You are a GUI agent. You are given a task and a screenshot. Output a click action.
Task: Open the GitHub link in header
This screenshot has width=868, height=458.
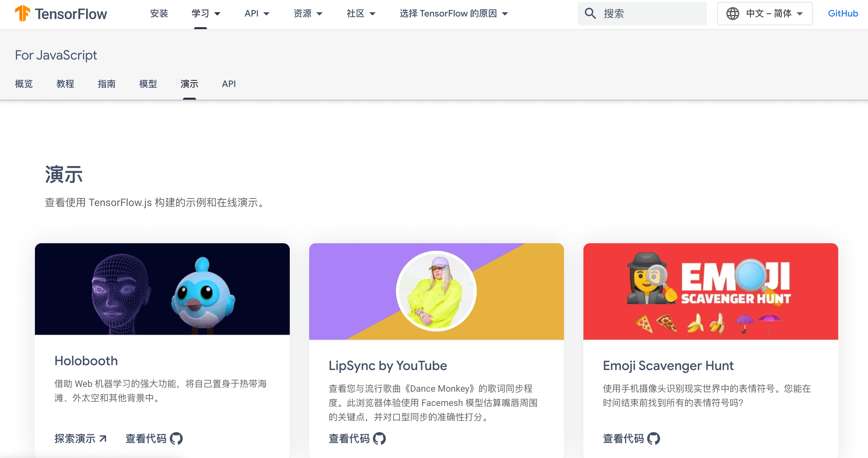tap(843, 14)
